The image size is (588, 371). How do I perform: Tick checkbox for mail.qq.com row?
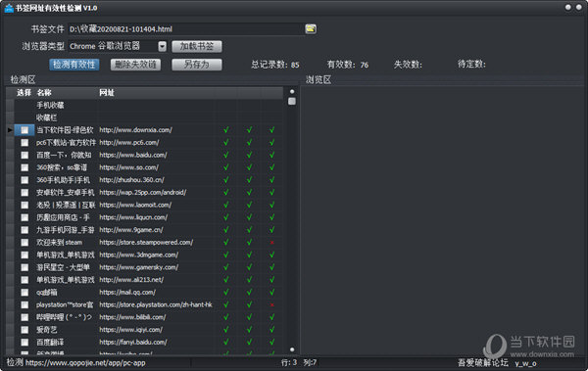[x=24, y=293]
